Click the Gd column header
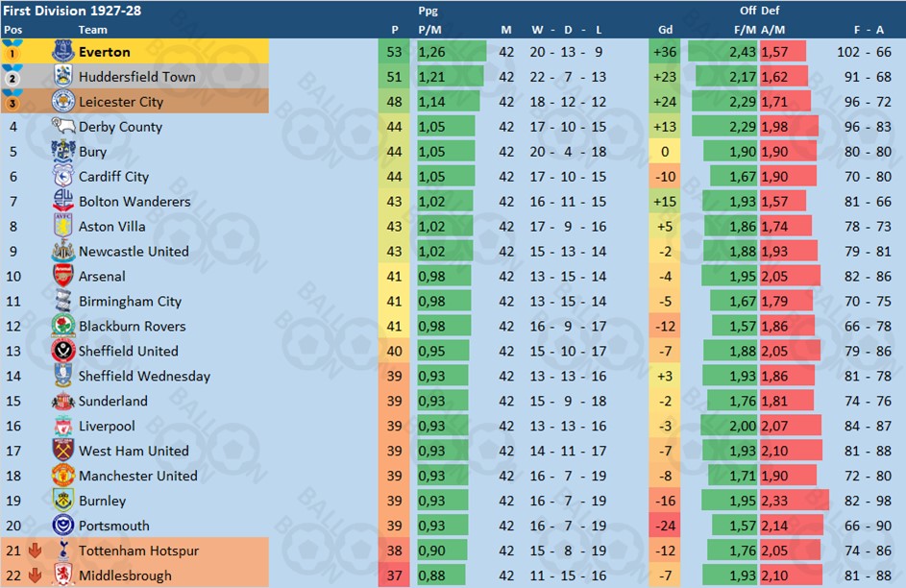 pos(665,30)
